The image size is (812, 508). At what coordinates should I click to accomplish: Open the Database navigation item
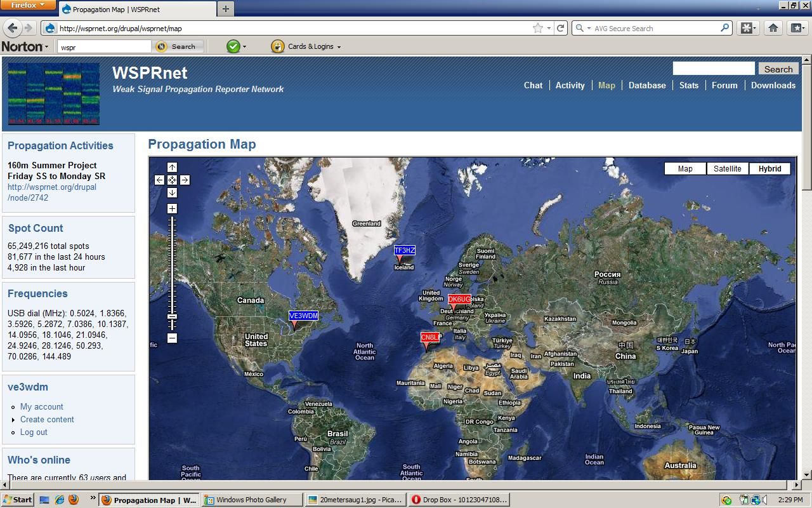[647, 85]
